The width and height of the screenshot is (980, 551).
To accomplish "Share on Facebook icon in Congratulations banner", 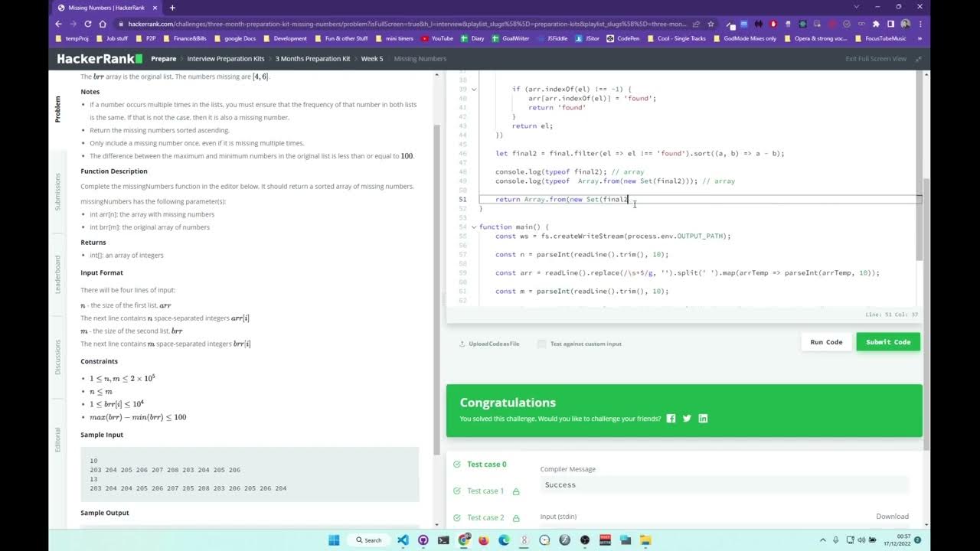I will pyautogui.click(x=671, y=419).
